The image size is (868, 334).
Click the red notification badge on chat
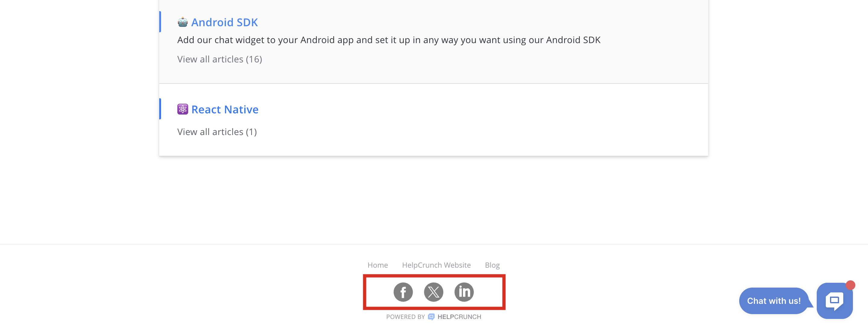click(850, 285)
